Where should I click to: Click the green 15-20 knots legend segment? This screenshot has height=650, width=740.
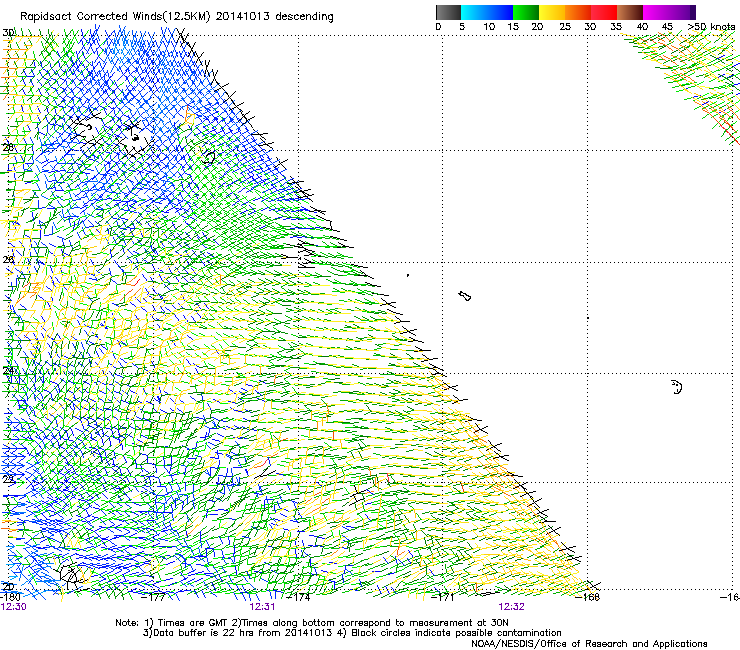[526, 12]
